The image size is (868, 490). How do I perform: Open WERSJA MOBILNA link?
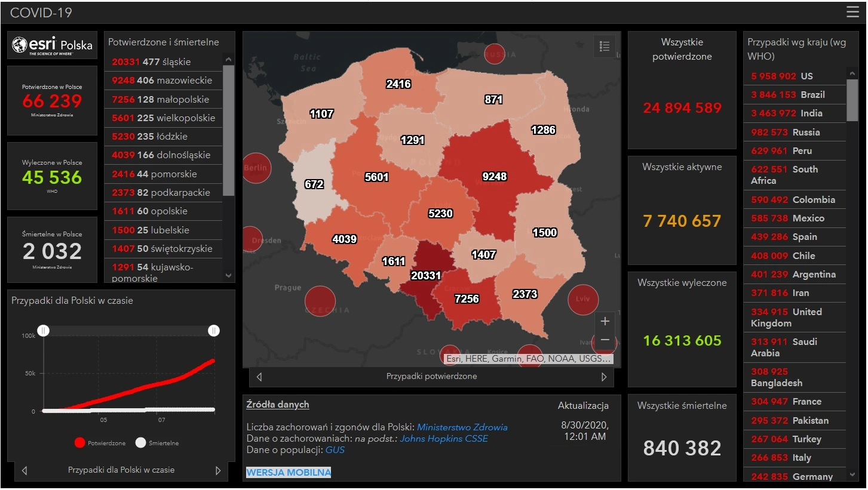[289, 473]
